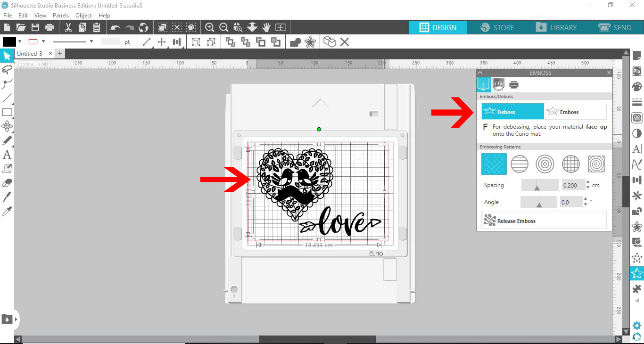This screenshot has width=644, height=344.
Task: Click the Weld shapes icon
Action: pyautogui.click(x=296, y=42)
